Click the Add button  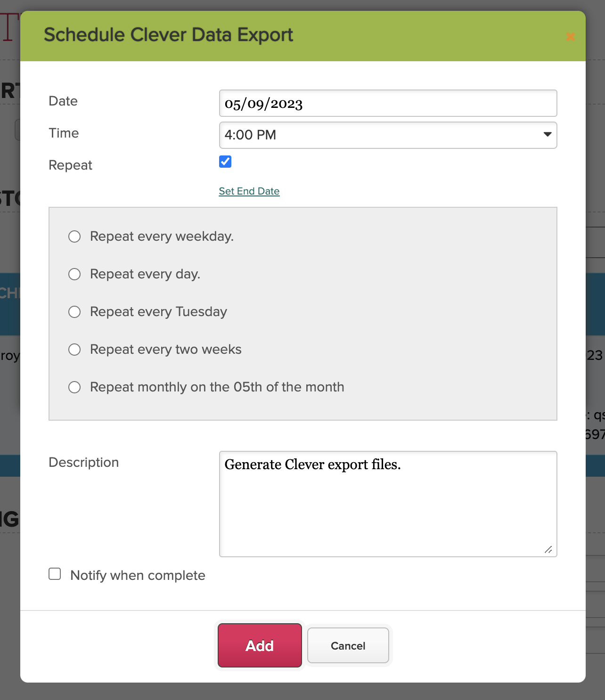pyautogui.click(x=260, y=645)
